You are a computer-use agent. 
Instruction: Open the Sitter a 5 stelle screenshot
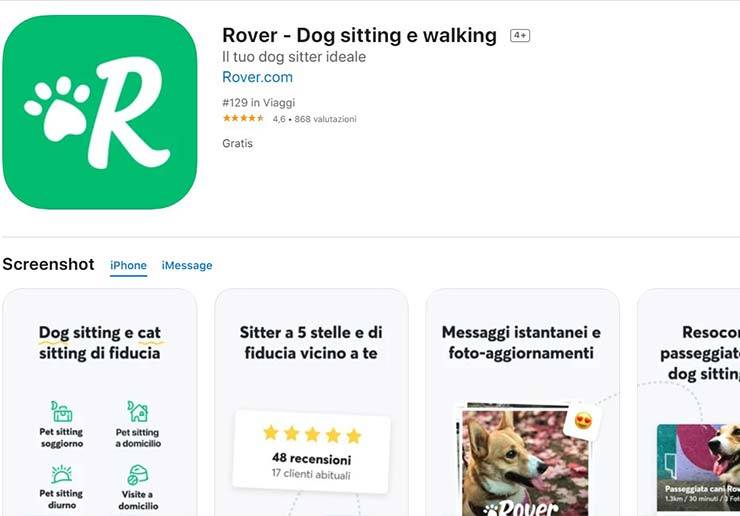click(x=311, y=403)
